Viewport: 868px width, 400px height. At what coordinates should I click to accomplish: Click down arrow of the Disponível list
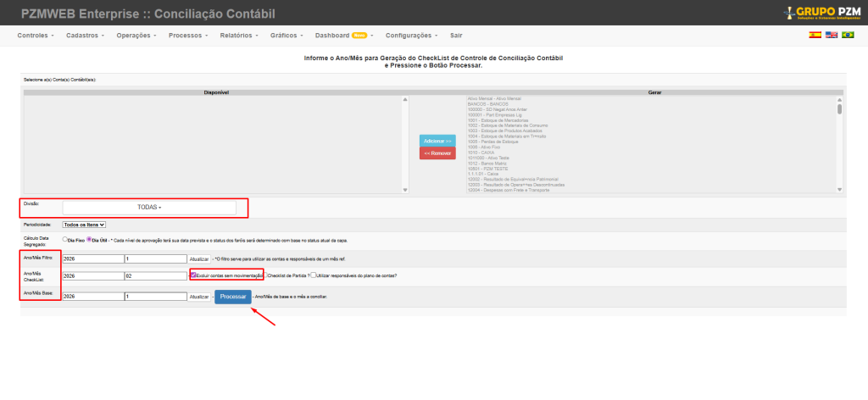click(x=404, y=190)
